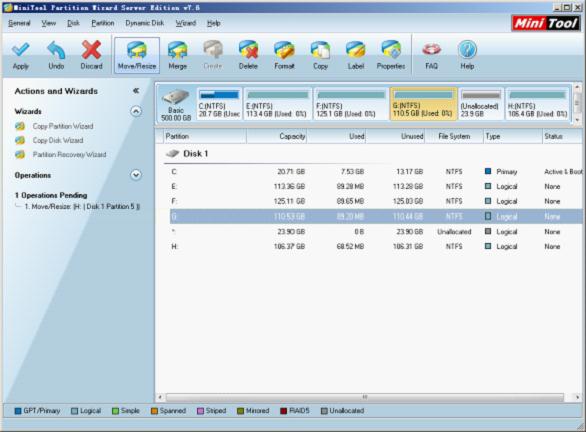Click the Copy Partition Wizard icon

[x=20, y=126]
